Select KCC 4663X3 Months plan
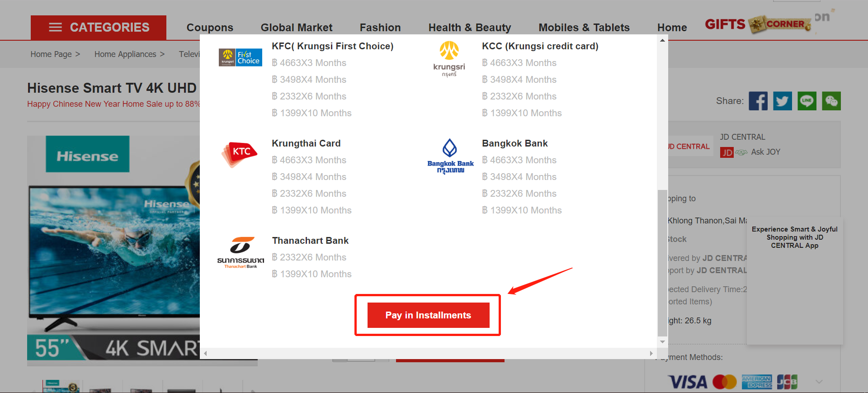This screenshot has width=868, height=393. click(x=519, y=63)
